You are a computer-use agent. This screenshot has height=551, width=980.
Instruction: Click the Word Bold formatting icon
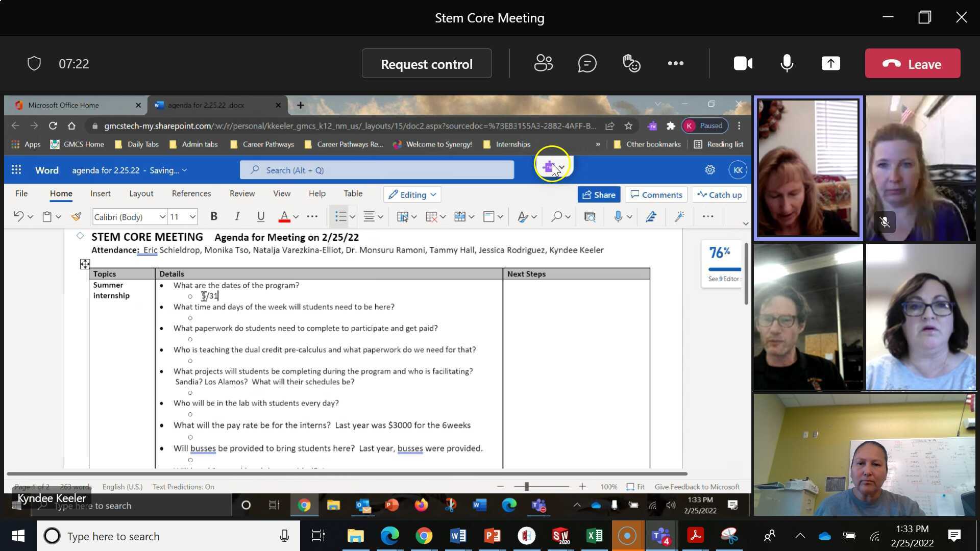coord(214,217)
